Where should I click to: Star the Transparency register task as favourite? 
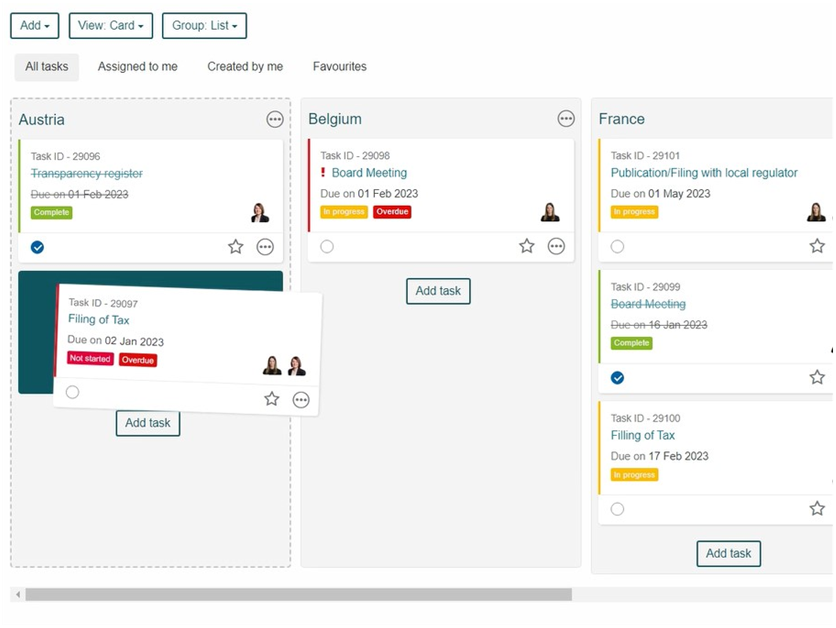click(x=236, y=246)
